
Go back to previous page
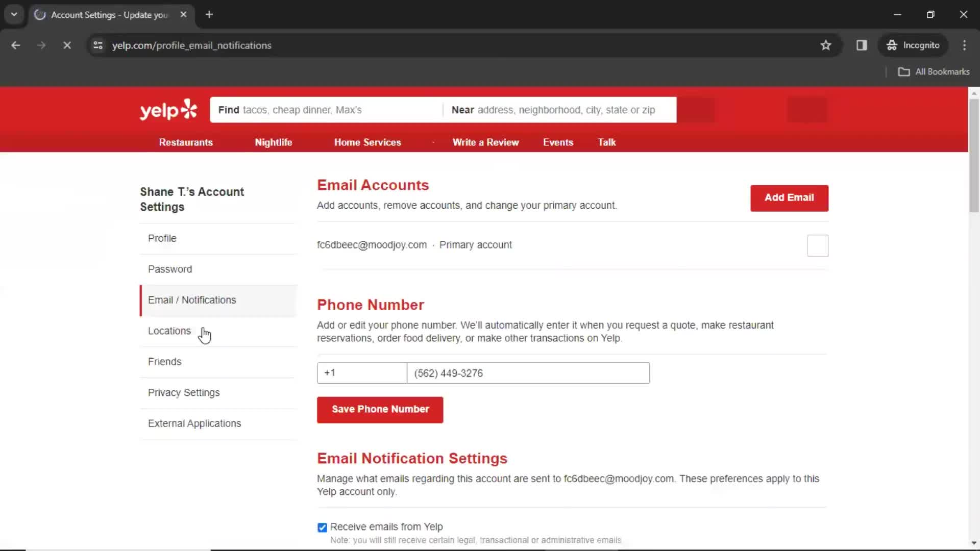(x=16, y=45)
